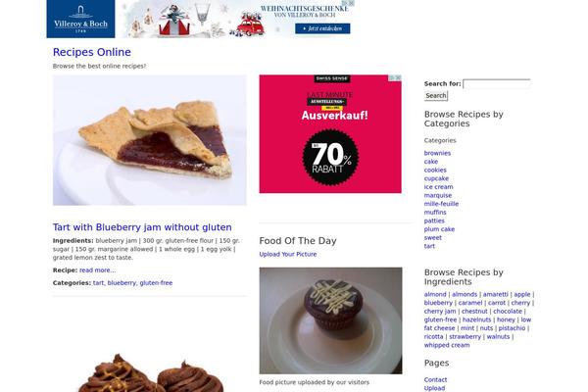Browse the mille-feuille category
Screen dimensions: 588x392
tap(441, 204)
